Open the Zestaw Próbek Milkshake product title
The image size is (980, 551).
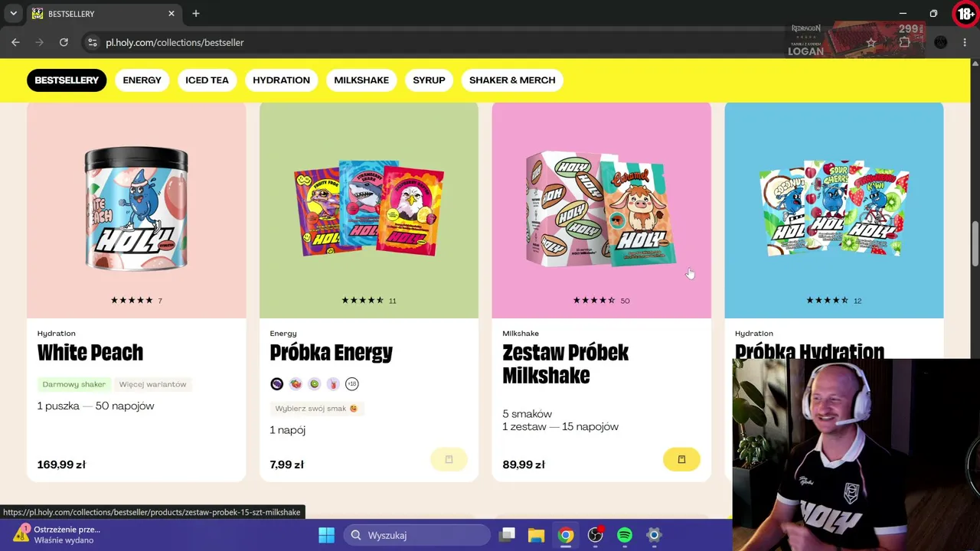[566, 364]
